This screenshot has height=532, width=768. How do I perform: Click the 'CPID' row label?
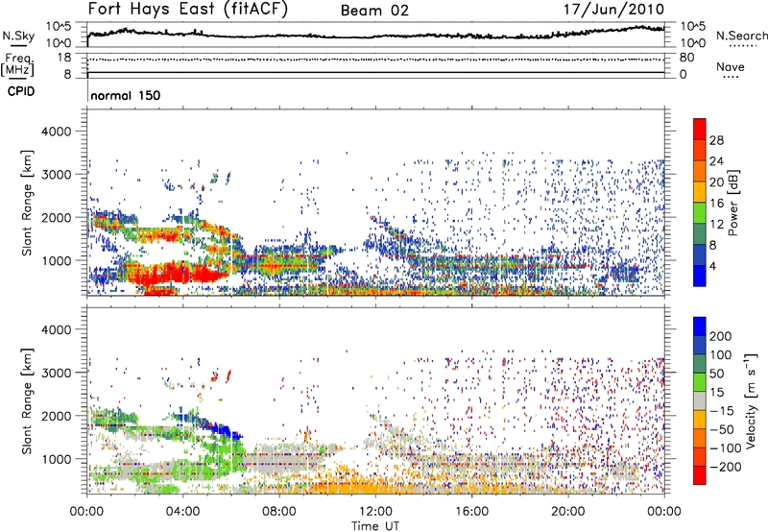click(21, 91)
